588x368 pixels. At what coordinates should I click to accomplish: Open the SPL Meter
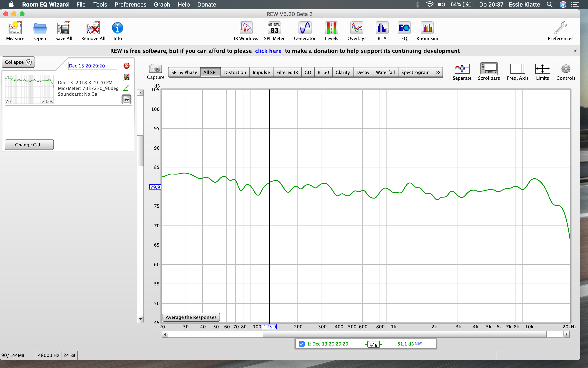[x=274, y=31]
